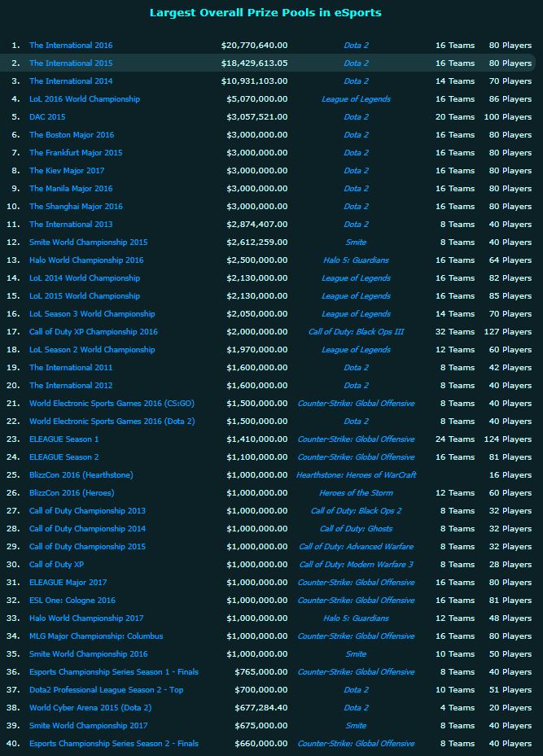Open Halo World Championship 2016 link

click(x=86, y=260)
